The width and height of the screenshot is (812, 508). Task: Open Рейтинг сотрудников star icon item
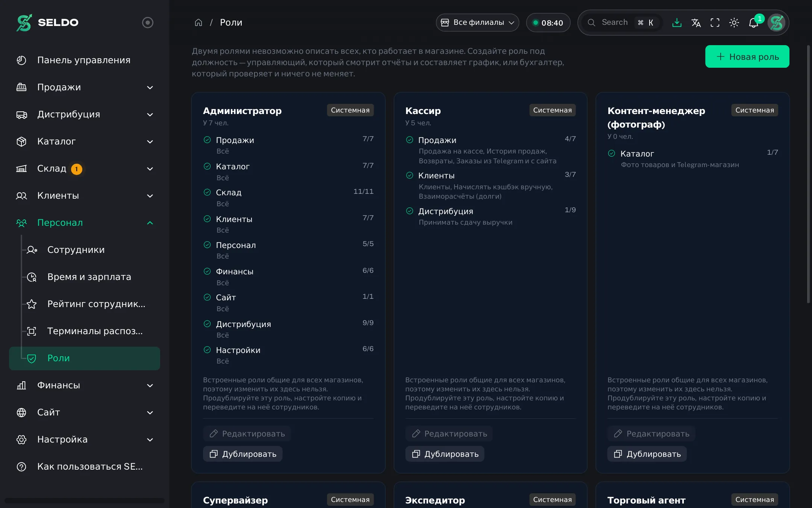pos(32,304)
